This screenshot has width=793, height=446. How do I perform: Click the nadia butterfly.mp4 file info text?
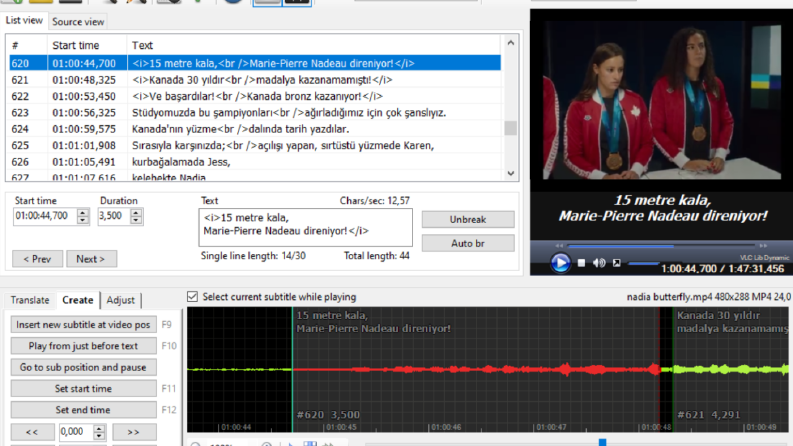point(709,297)
